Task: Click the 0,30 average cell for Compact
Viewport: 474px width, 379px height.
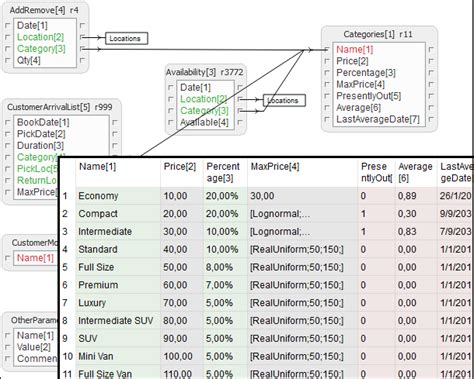Action: pyautogui.click(x=416, y=214)
